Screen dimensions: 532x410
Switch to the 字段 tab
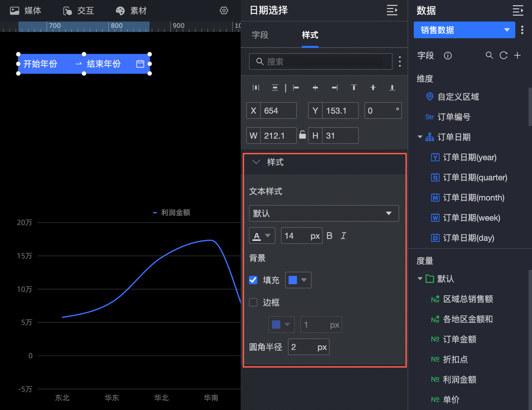[260, 35]
